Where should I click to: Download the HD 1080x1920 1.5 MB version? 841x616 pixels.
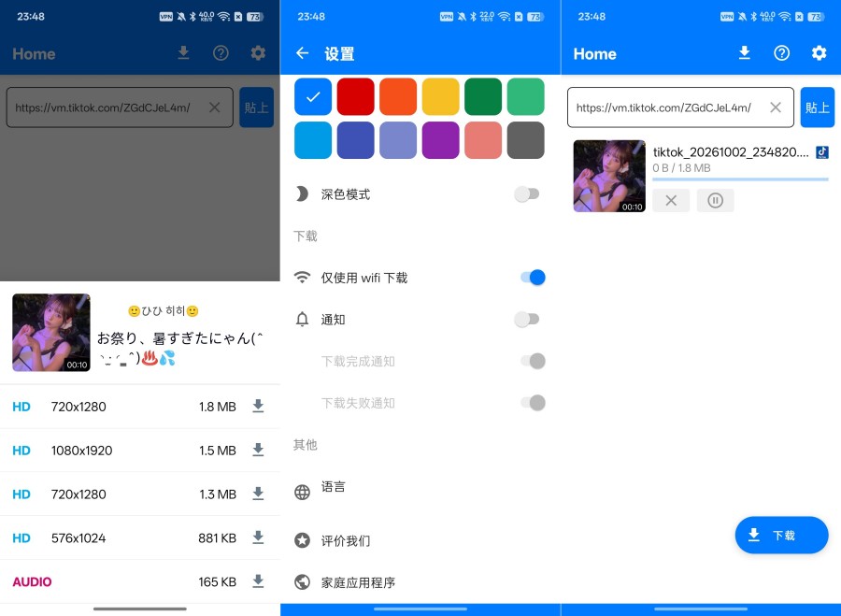coord(258,451)
